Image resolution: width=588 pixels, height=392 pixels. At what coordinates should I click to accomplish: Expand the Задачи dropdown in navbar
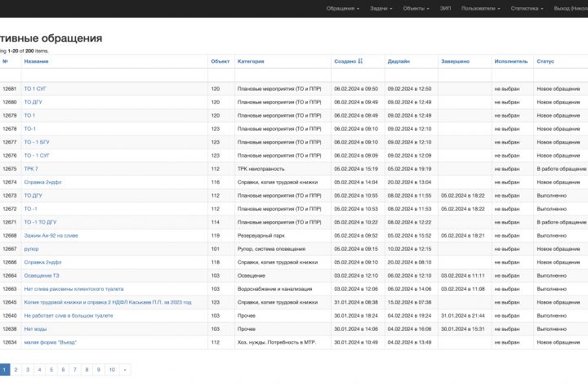point(381,8)
